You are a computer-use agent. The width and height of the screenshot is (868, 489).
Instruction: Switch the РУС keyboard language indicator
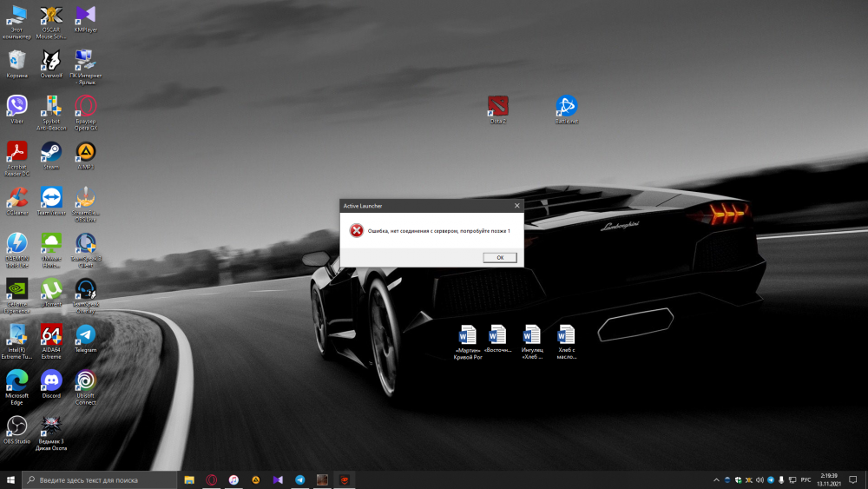coord(806,479)
